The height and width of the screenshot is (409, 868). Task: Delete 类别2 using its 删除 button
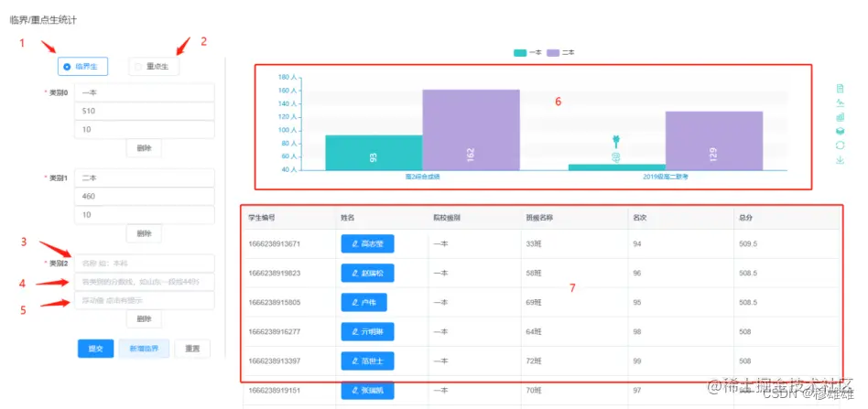[x=144, y=319]
